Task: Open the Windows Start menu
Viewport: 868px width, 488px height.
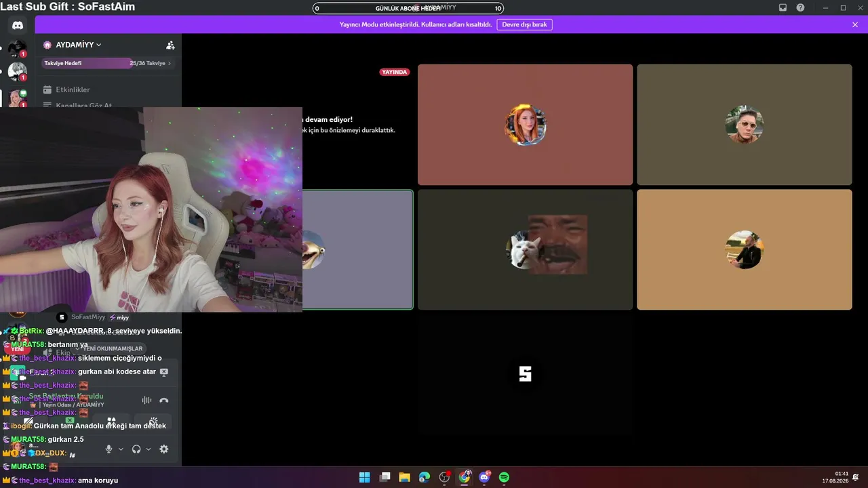Action: pyautogui.click(x=364, y=477)
